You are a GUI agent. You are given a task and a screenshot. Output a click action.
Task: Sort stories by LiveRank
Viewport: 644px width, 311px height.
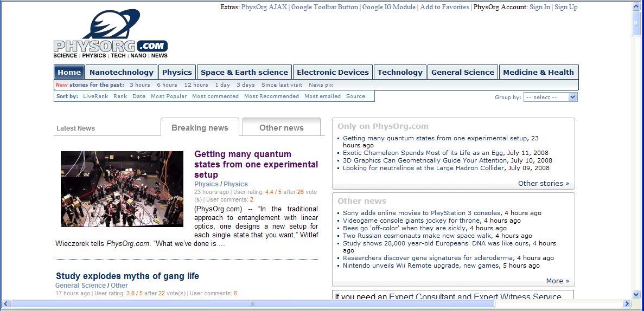tap(95, 96)
